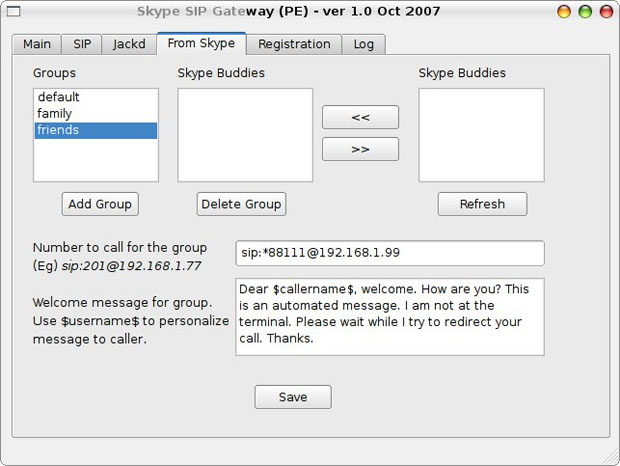This screenshot has width=620, height=466.
Task: Open the SIP tab
Action: [82, 44]
